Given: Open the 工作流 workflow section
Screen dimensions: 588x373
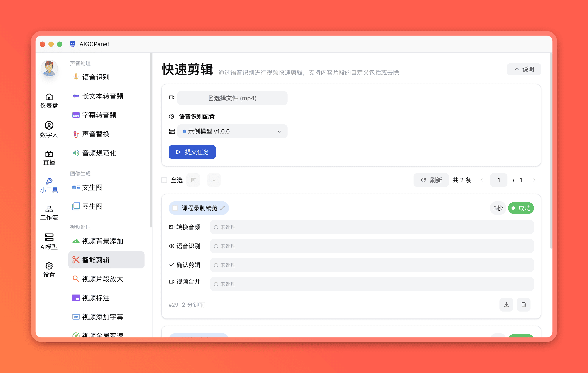Looking at the screenshot, I should (x=49, y=213).
